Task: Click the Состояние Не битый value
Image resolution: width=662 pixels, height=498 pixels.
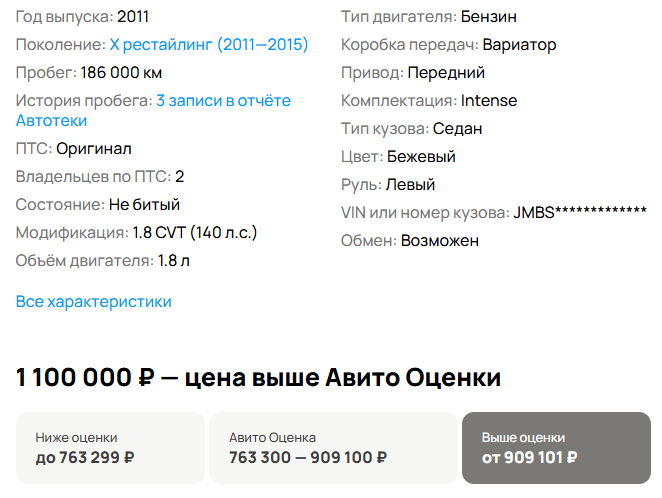Action: click(x=144, y=205)
